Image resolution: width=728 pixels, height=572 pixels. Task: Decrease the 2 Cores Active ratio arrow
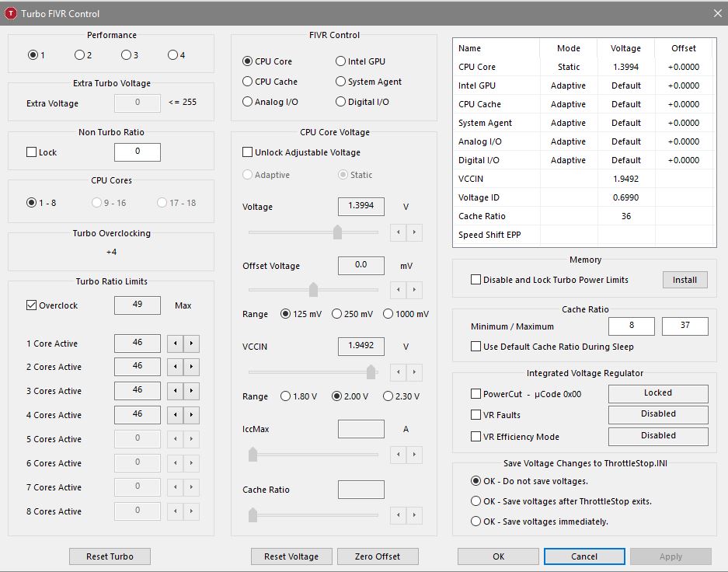pyautogui.click(x=175, y=367)
